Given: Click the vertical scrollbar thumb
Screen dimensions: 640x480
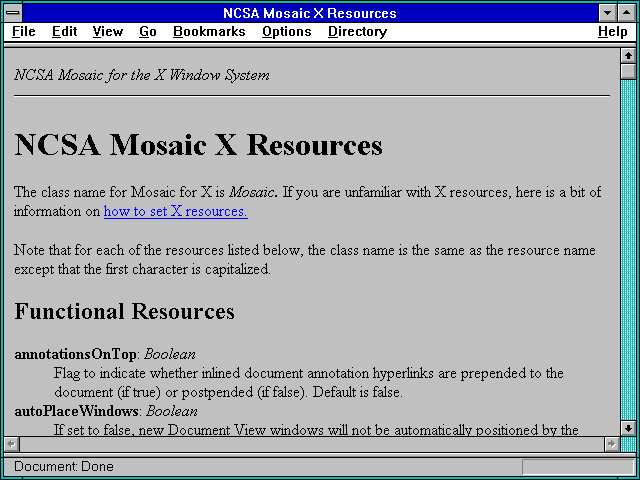Looking at the screenshot, I should coord(628,71).
